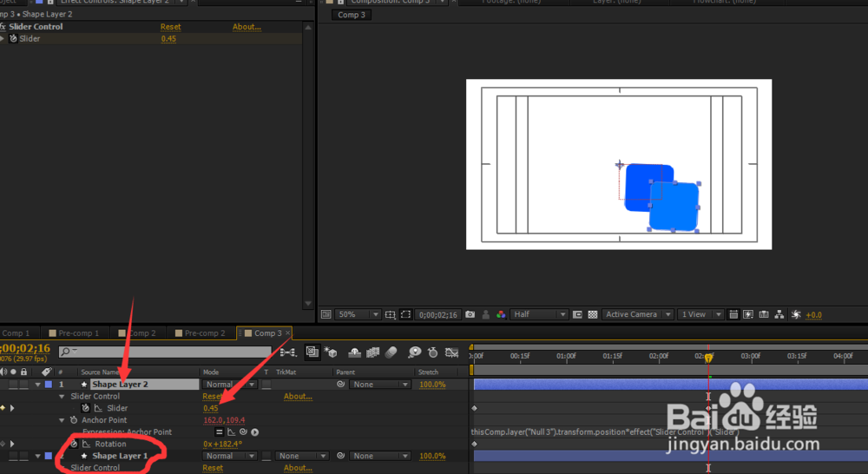Toggle lock switch for Shape Layer 1

[x=23, y=456]
